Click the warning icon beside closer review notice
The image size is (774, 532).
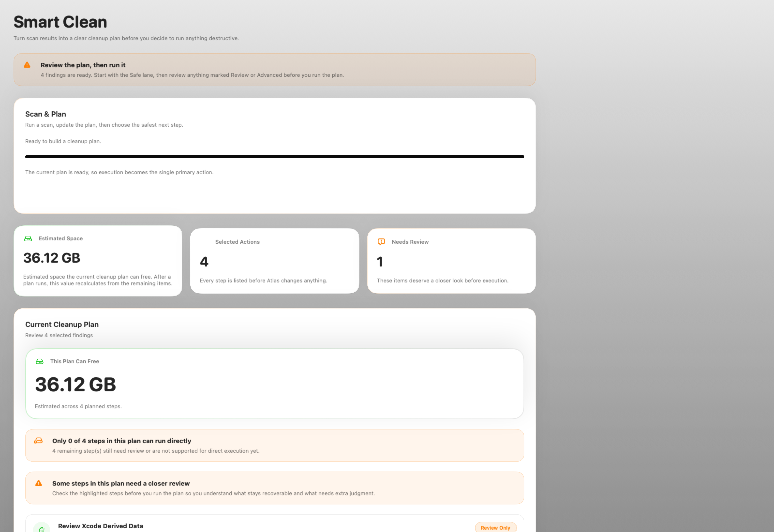click(x=39, y=483)
